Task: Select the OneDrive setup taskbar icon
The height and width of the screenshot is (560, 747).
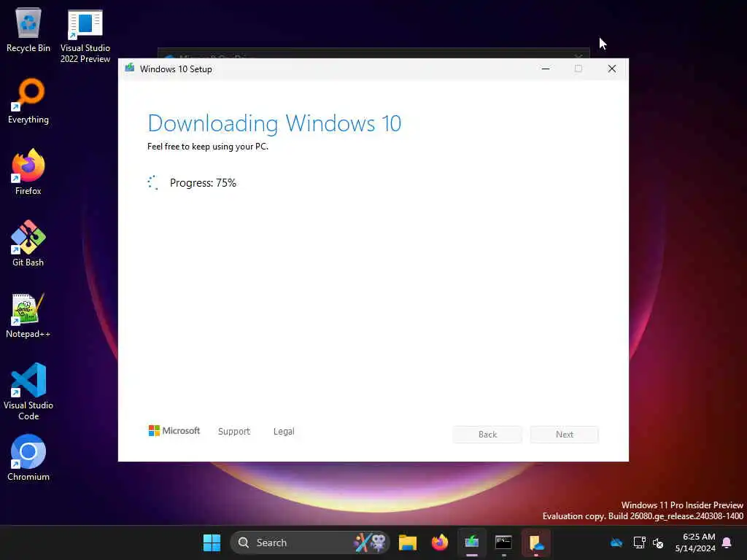Action: pyautogui.click(x=536, y=542)
